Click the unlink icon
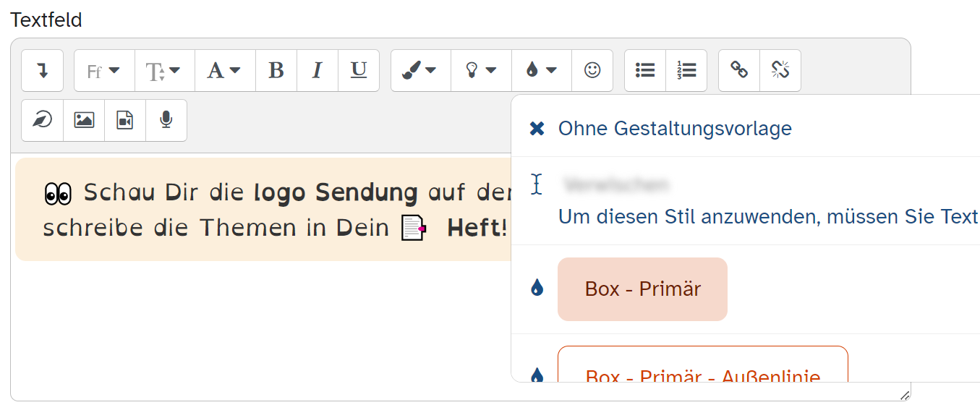This screenshot has height=405, width=980. point(780,71)
